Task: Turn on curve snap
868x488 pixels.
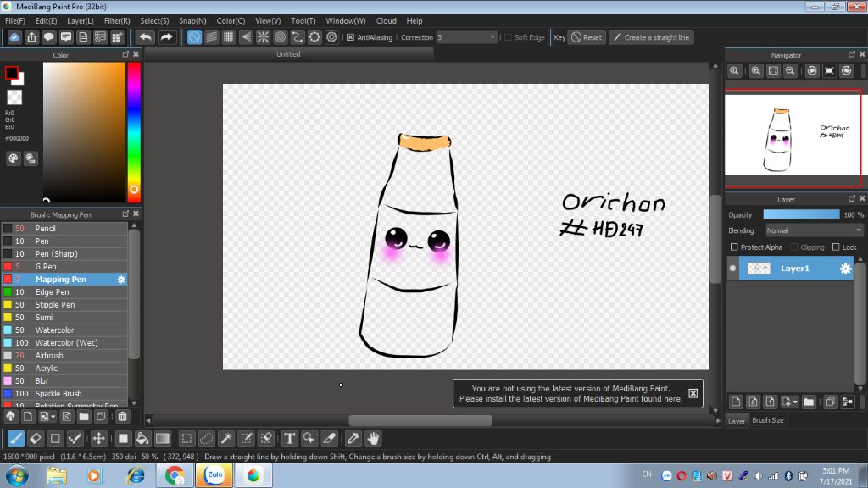Action: tap(298, 37)
